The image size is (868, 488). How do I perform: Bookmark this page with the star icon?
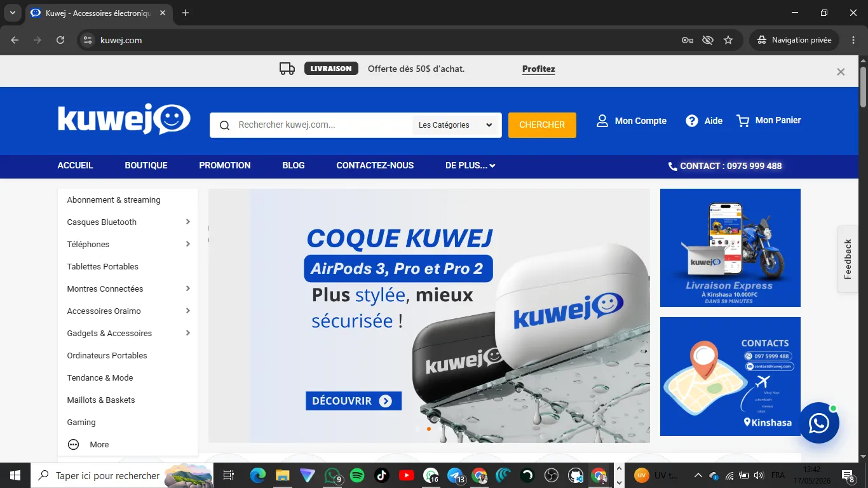coord(728,40)
